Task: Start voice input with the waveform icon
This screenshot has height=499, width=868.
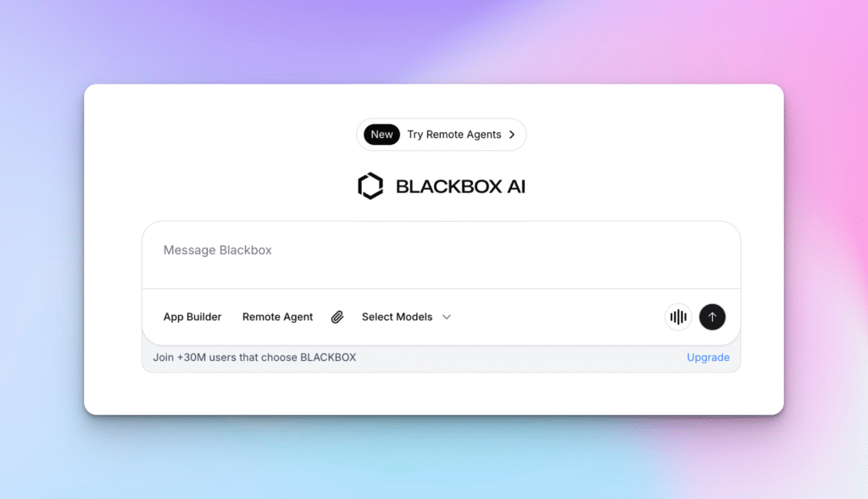Action: (678, 317)
